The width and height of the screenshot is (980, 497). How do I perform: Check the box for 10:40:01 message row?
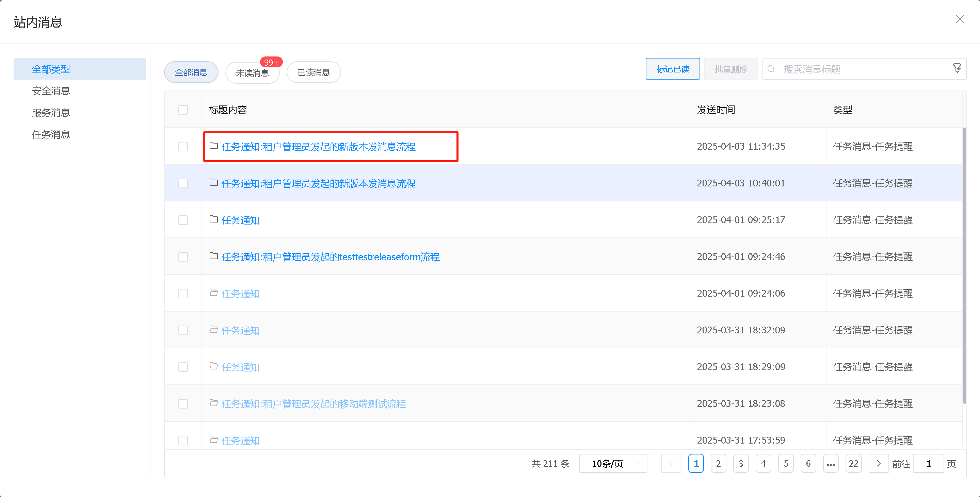[183, 183]
